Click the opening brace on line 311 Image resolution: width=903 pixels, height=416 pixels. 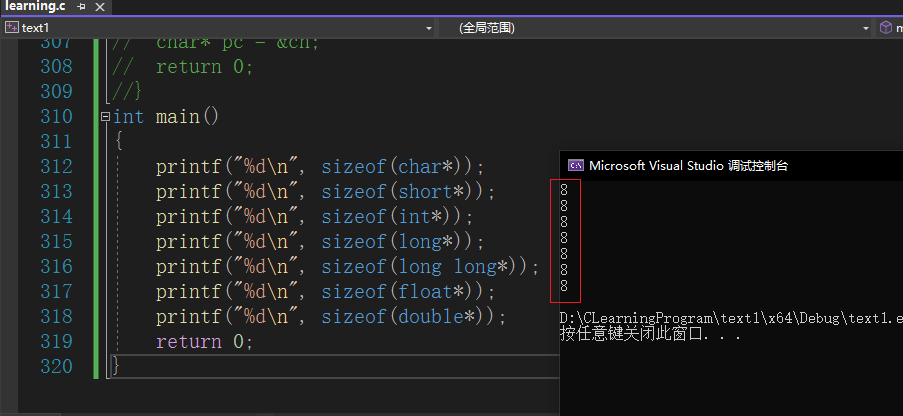(119, 142)
